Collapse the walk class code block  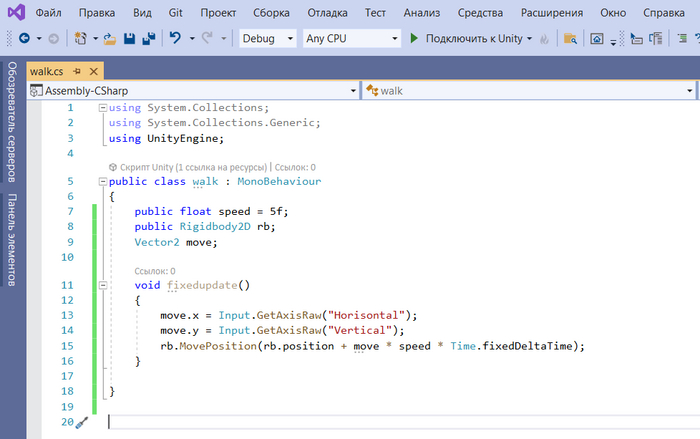[101, 182]
